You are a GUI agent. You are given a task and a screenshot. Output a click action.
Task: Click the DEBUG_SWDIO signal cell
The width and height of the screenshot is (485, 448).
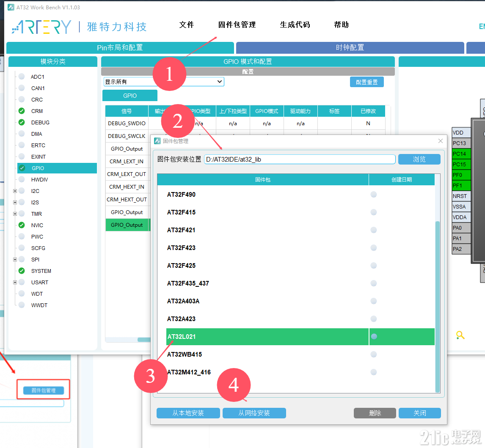coord(127,124)
